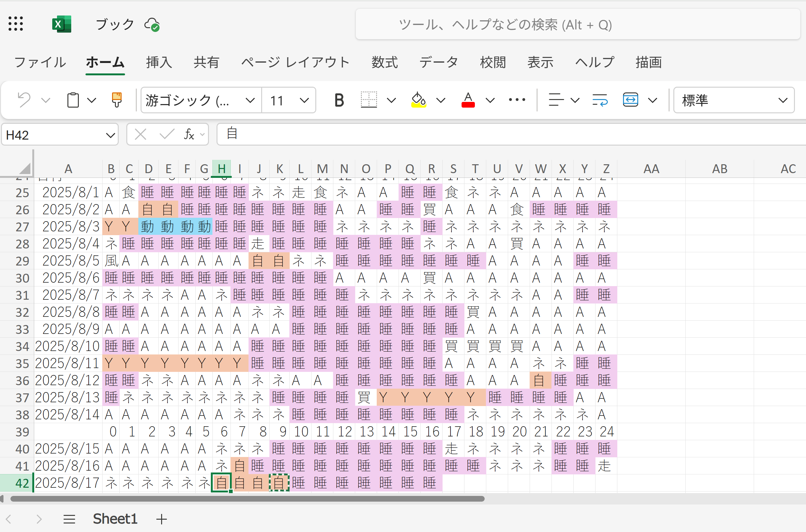806x532 pixels.
Task: Expand the Name Box dropdown arrow
Action: coord(110,135)
